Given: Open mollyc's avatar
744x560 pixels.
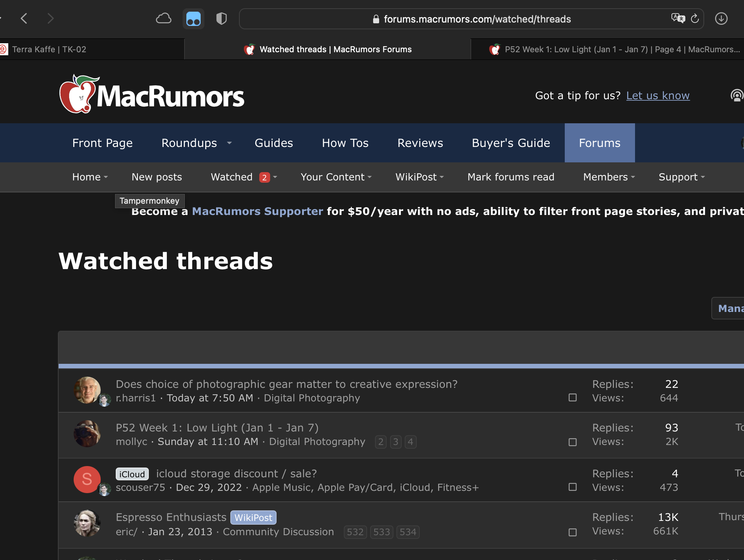Looking at the screenshot, I should pyautogui.click(x=87, y=434).
